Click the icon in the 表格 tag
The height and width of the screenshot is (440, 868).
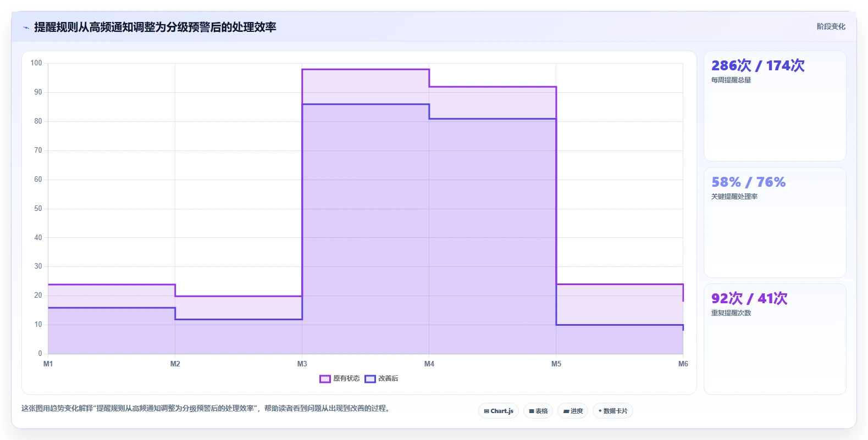pyautogui.click(x=532, y=411)
